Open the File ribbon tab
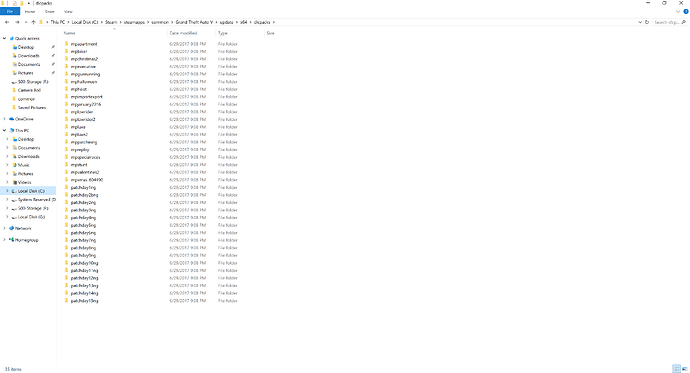 tap(10, 11)
